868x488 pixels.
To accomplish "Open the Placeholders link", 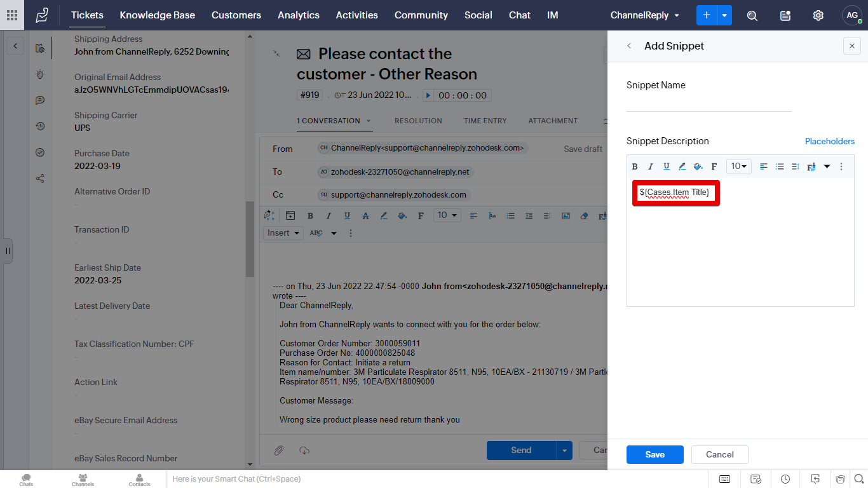I will click(x=830, y=141).
